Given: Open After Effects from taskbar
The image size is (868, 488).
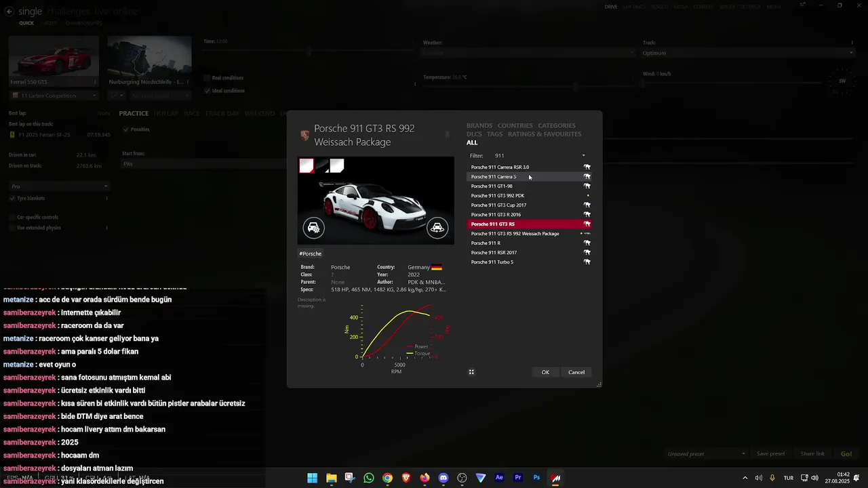Looking at the screenshot, I should tap(500, 478).
